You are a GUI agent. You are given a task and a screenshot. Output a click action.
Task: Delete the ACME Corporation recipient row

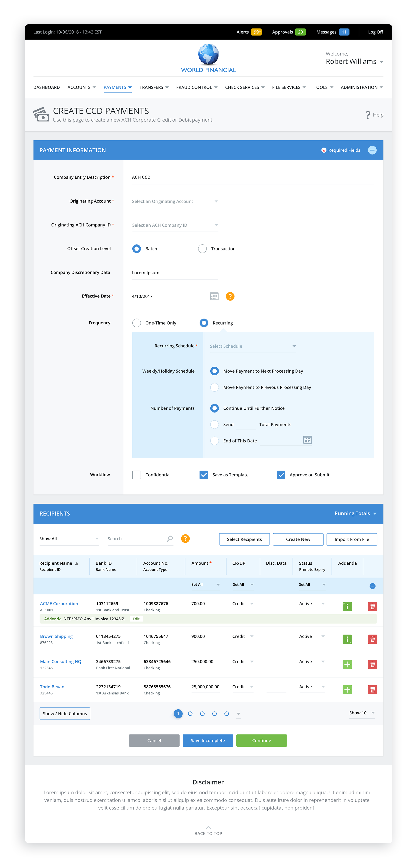[x=372, y=607]
